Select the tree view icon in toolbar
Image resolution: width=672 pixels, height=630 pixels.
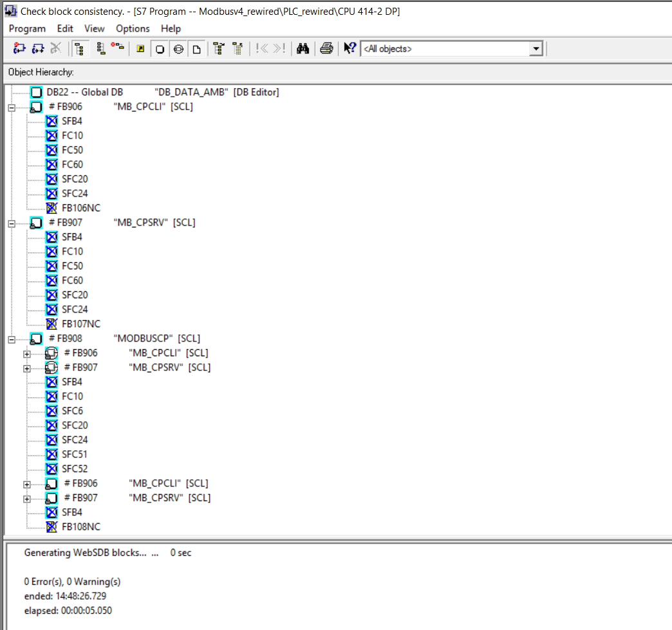[x=80, y=49]
